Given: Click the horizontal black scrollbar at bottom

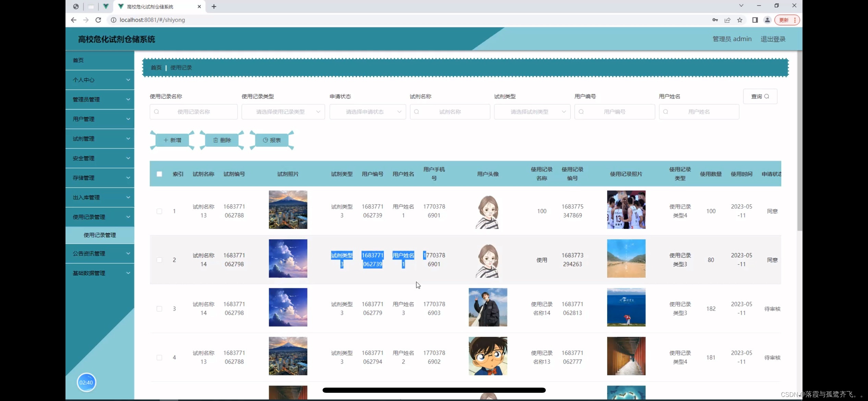Looking at the screenshot, I should coord(434,390).
